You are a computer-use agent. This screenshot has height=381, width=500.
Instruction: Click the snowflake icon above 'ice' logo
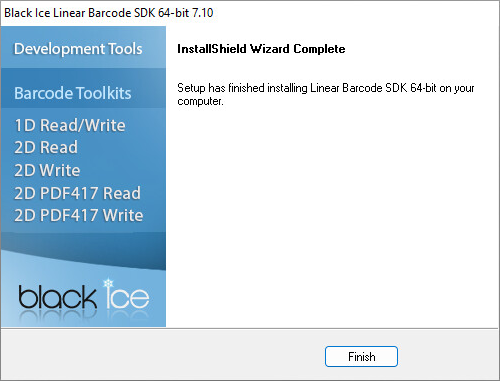[x=108, y=283]
